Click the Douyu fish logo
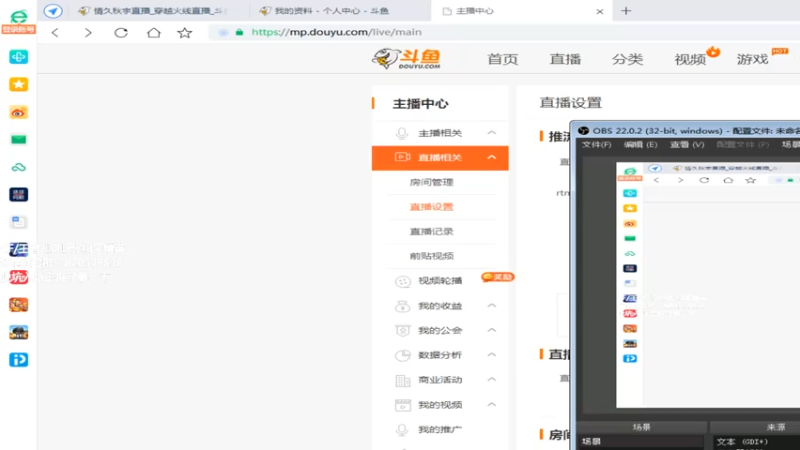This screenshot has width=800, height=450. [407, 59]
